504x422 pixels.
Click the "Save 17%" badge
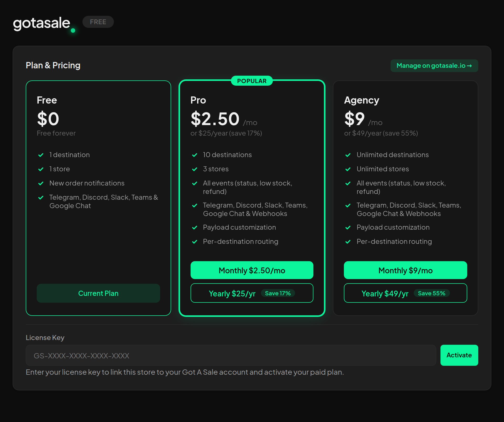[x=278, y=293]
